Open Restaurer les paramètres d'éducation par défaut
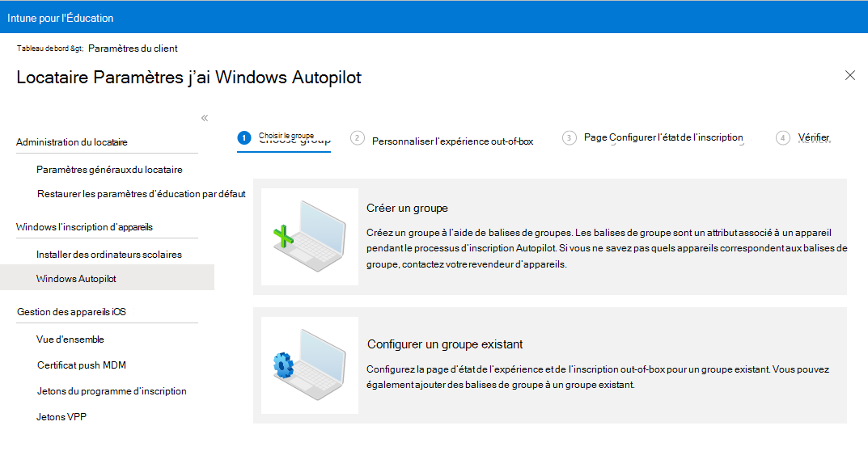Image resolution: width=868 pixels, height=468 pixels. 141,194
